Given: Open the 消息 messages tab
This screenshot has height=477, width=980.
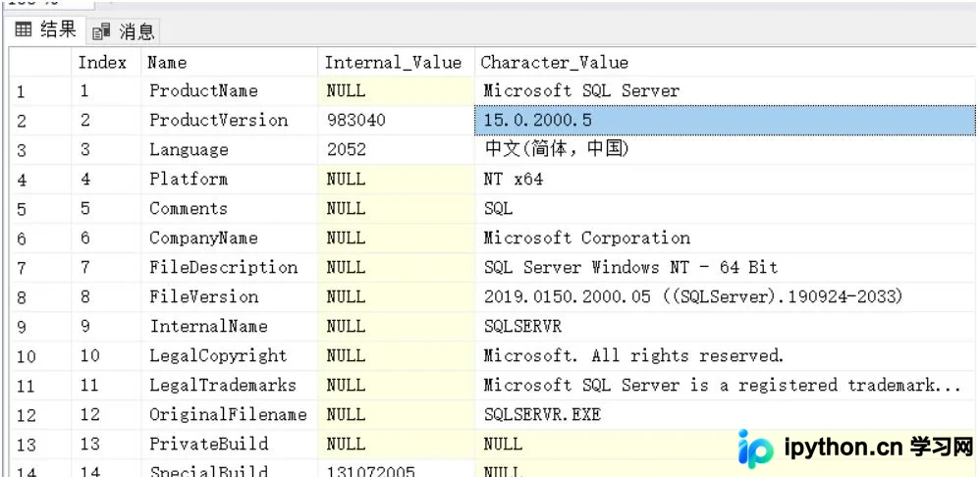Looking at the screenshot, I should (x=123, y=31).
